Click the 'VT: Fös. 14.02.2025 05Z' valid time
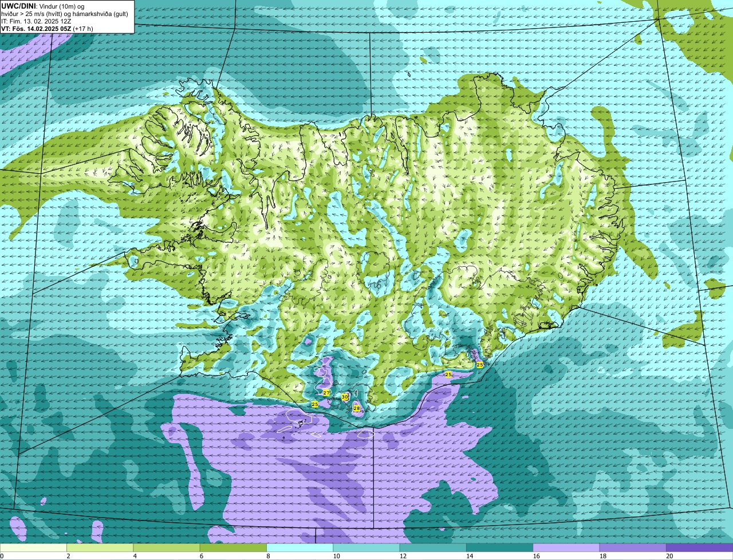733x560 pixels. 36,28
